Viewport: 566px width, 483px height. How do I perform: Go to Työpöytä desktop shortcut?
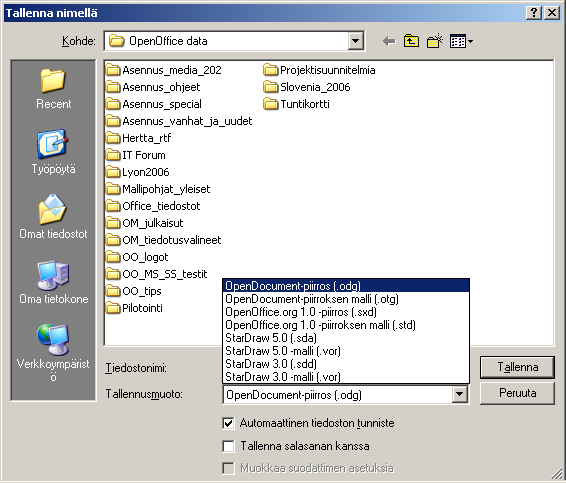click(x=53, y=152)
